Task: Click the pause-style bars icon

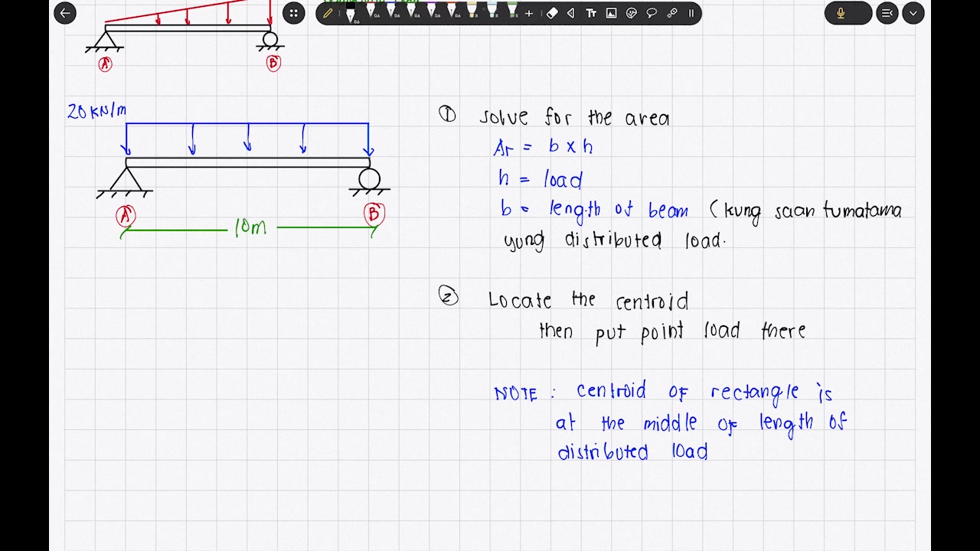Action: point(691,13)
